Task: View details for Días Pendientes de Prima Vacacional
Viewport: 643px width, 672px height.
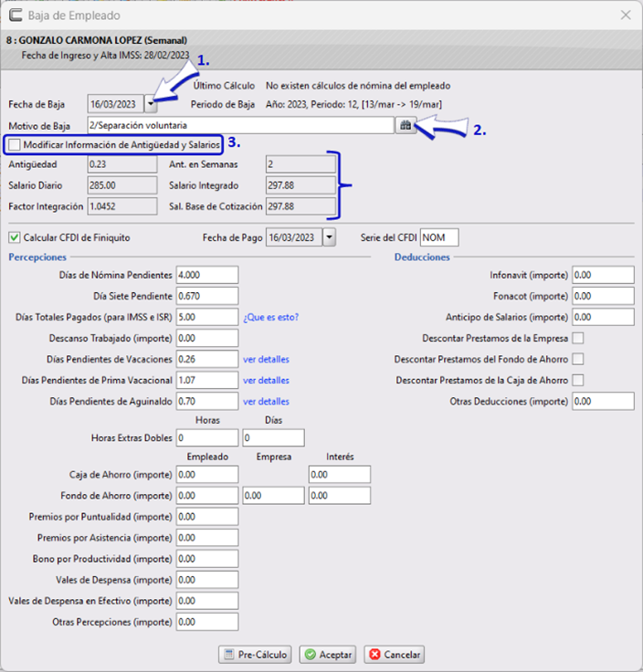Action: tap(266, 380)
